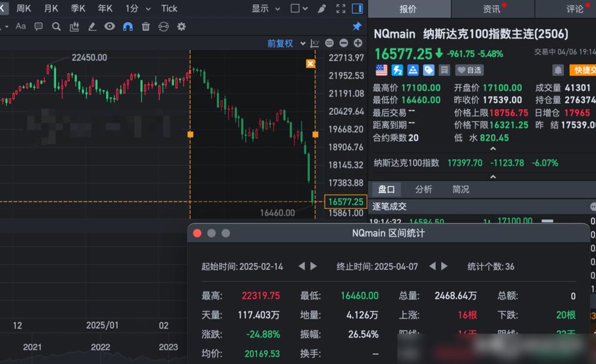The width and height of the screenshot is (596, 364).
Task: Open the 报价 quote tab
Action: 409,9
